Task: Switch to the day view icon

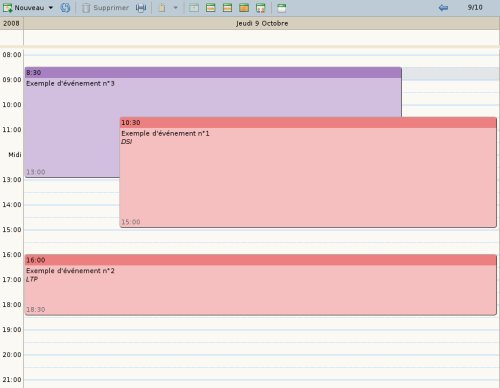Action: coord(194,8)
